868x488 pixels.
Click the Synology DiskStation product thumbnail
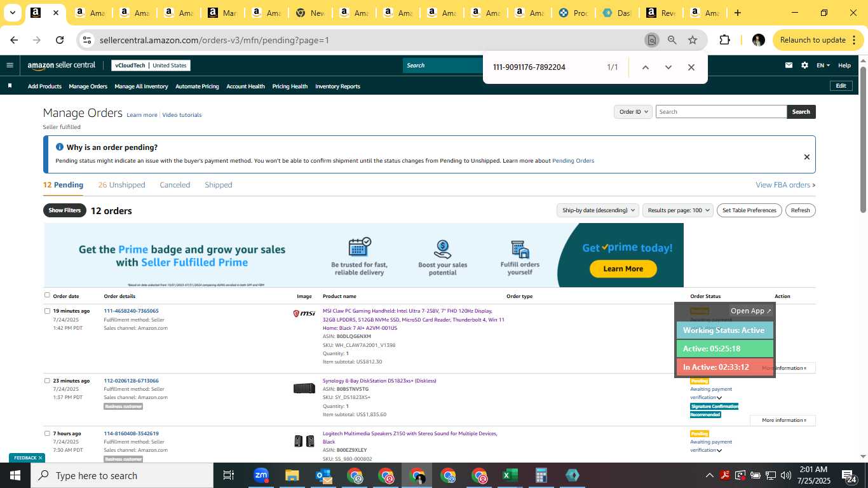point(304,388)
